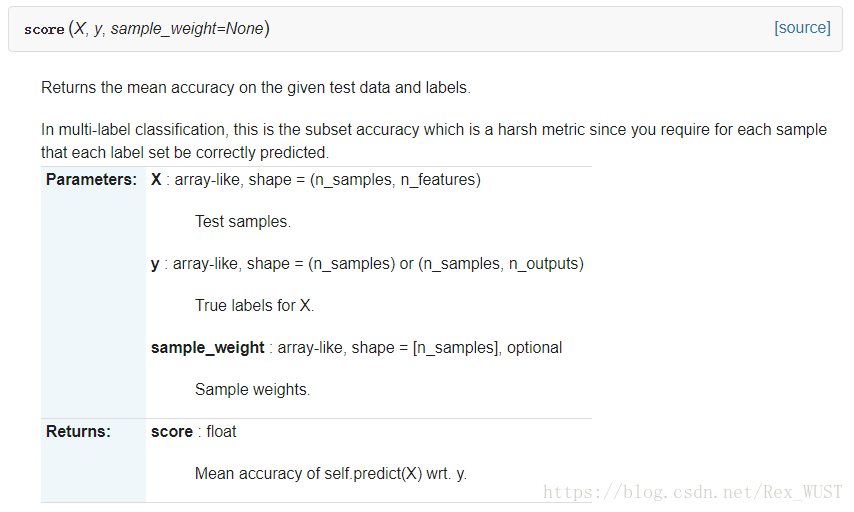
Task: Click the 'Returns the mean accuracy' sentence
Action: pos(255,88)
